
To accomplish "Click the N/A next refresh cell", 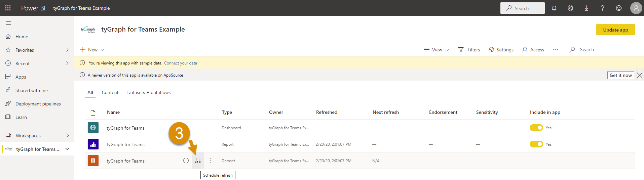I will pos(376,161).
